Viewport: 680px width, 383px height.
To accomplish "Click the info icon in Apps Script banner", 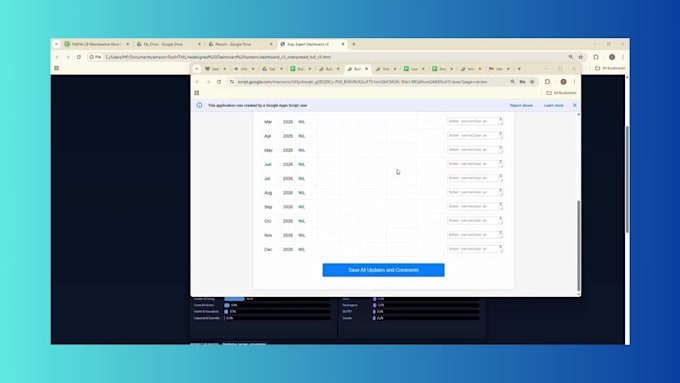I will (x=199, y=105).
